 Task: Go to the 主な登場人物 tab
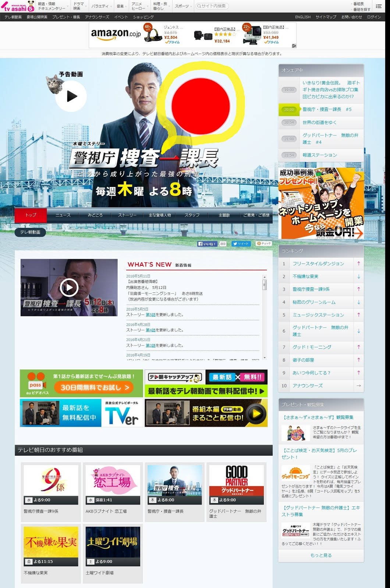pyautogui.click(x=160, y=215)
